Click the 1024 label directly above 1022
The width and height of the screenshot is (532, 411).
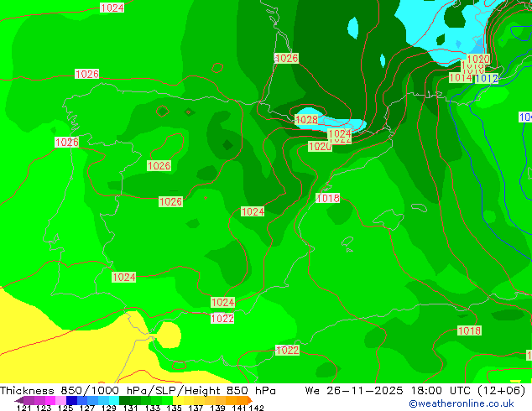[x=222, y=302]
